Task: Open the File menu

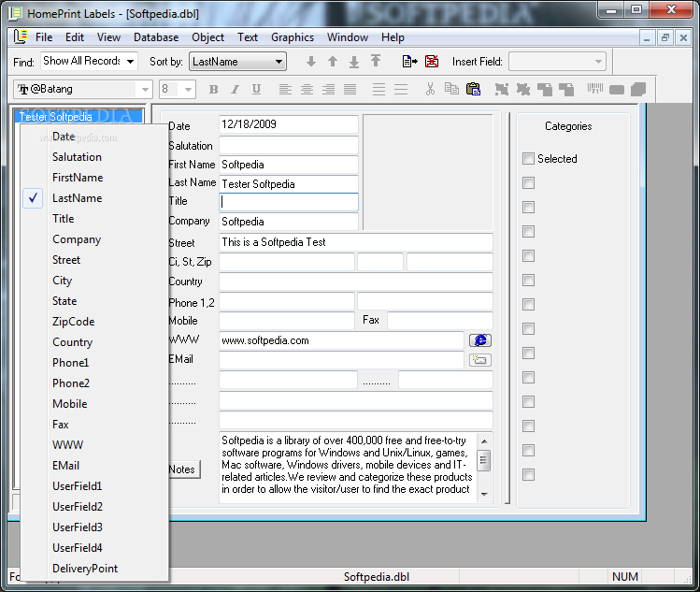Action: tap(44, 37)
